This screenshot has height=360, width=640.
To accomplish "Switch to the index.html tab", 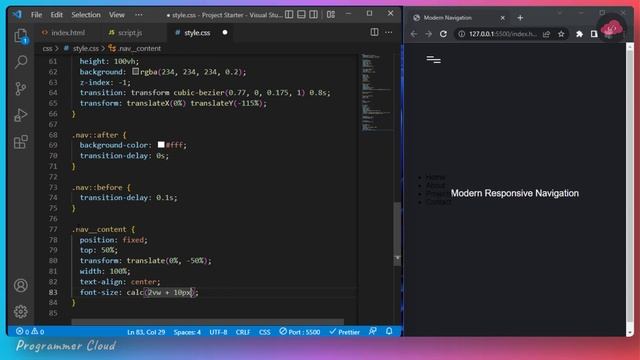I will [64, 33].
